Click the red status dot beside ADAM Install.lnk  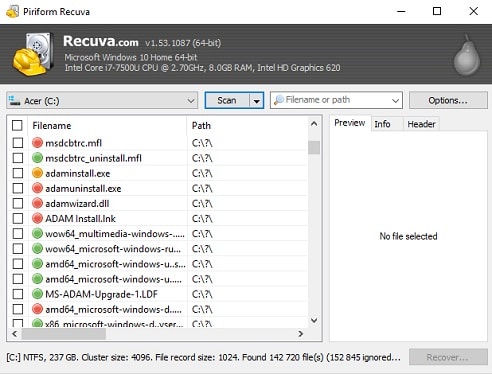38,219
